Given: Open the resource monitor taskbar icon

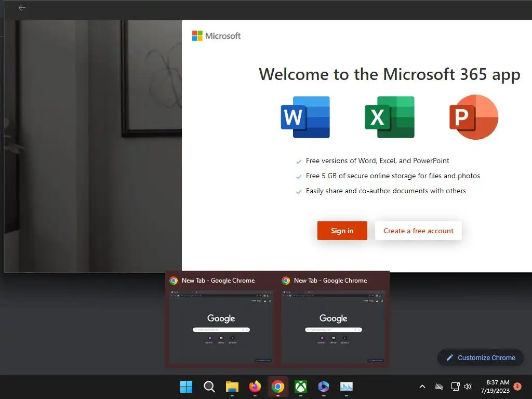Looking at the screenshot, I should click(347, 387).
